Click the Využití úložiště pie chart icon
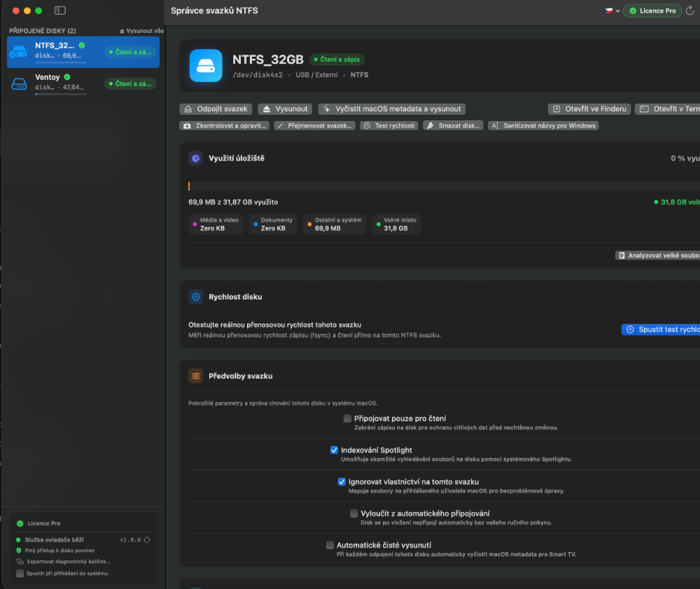 pos(195,158)
